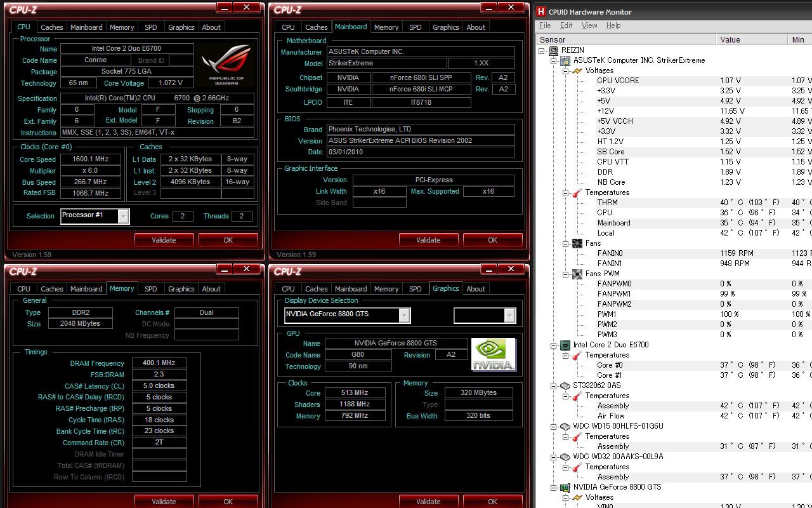Click the Sensor column header in HWMonitor
The height and width of the screenshot is (508, 812).
(625, 39)
